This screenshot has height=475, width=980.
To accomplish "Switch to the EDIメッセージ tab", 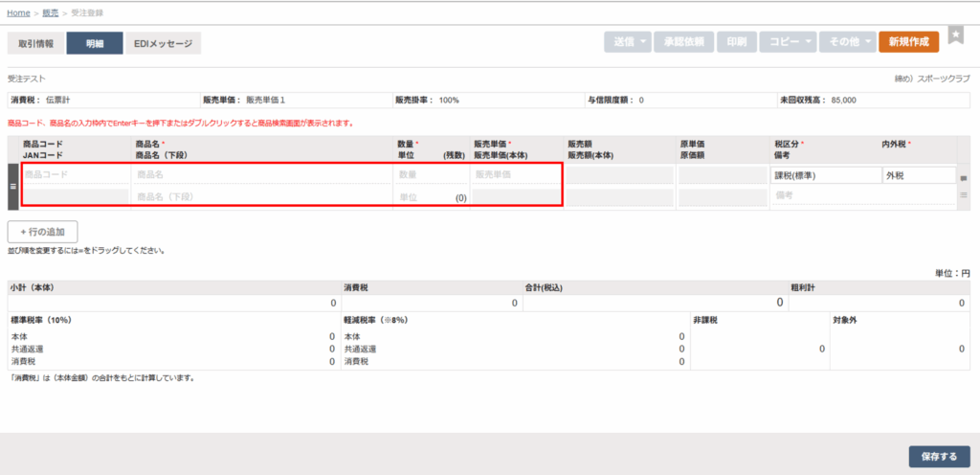I will [163, 43].
